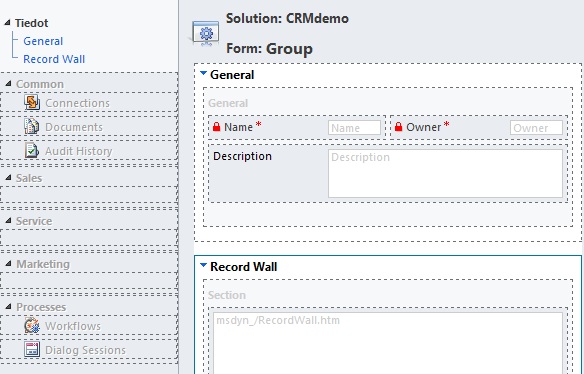Select the Section label in Record Wall
The image size is (584, 374).
[x=227, y=295]
